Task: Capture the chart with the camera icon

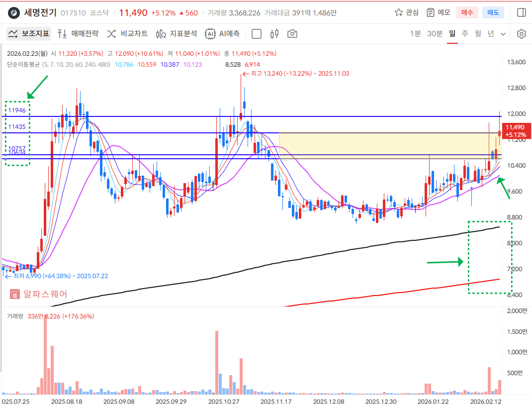Action: click(x=292, y=34)
